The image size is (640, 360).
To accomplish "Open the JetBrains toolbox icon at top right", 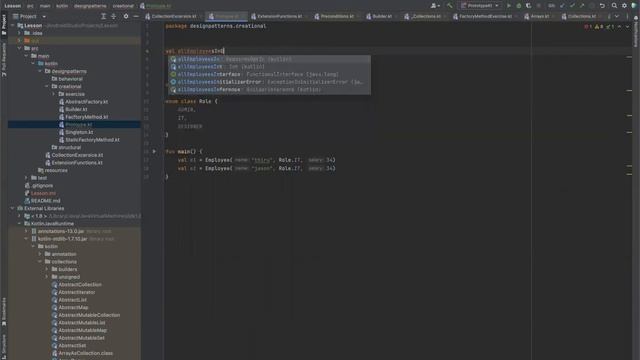I will 634,6.
